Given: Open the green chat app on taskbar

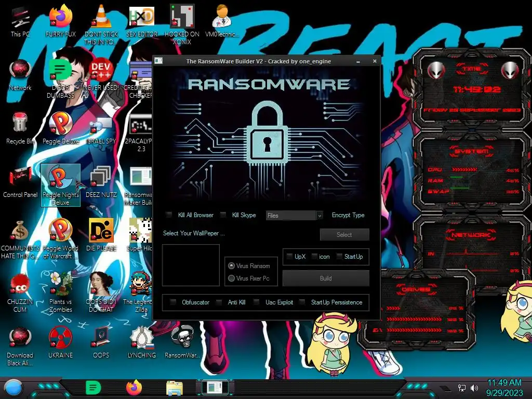Looking at the screenshot, I should (x=94, y=388).
